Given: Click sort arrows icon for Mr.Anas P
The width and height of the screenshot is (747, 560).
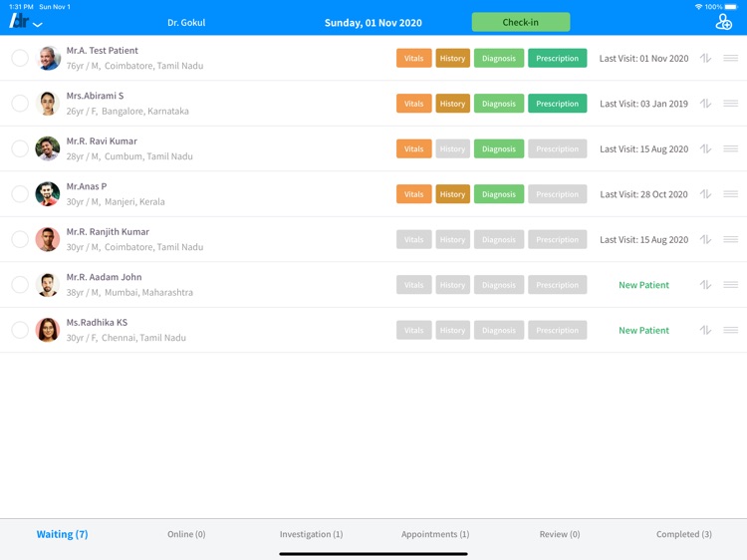Looking at the screenshot, I should click(x=705, y=194).
